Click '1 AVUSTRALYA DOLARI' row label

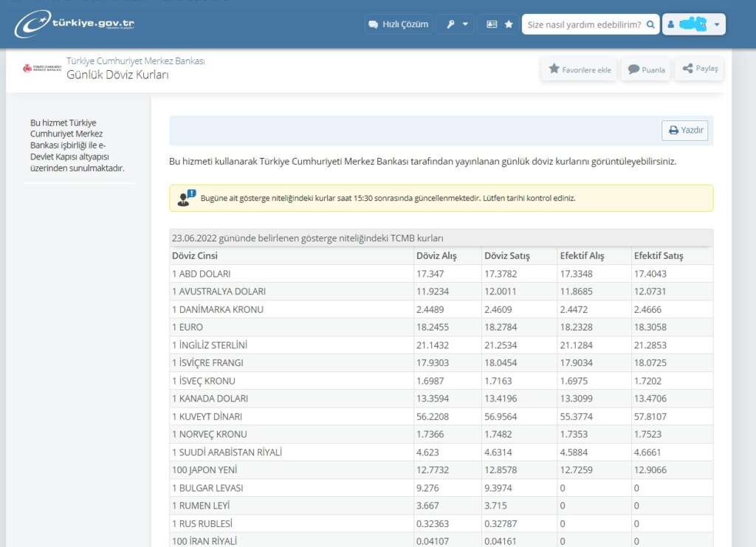[x=219, y=292]
